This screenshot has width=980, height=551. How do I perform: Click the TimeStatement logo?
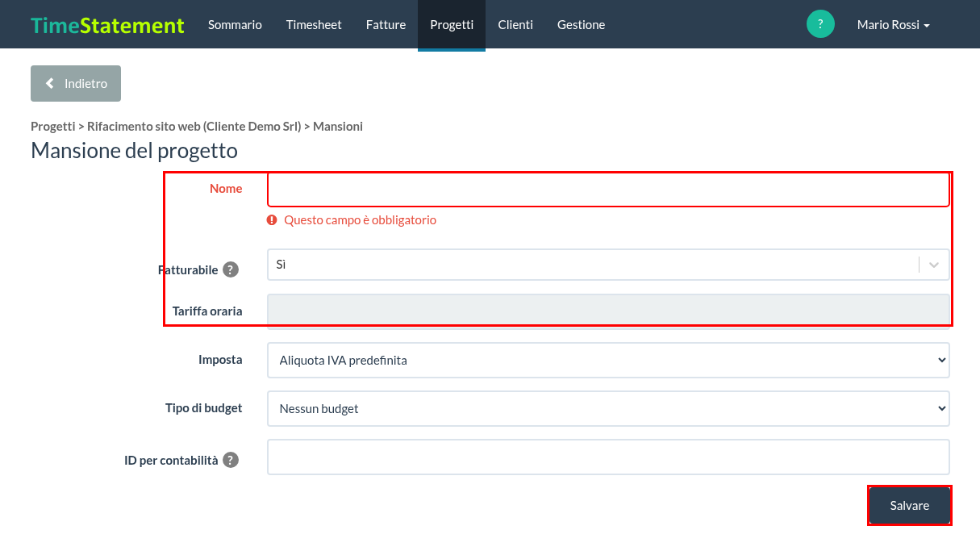[108, 25]
